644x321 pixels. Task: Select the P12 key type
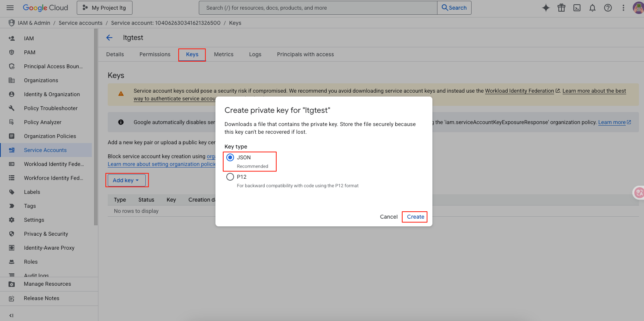(x=230, y=177)
